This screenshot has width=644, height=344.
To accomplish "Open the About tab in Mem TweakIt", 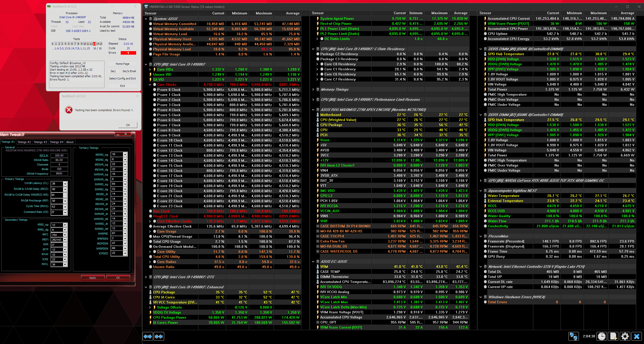I will click(70, 142).
